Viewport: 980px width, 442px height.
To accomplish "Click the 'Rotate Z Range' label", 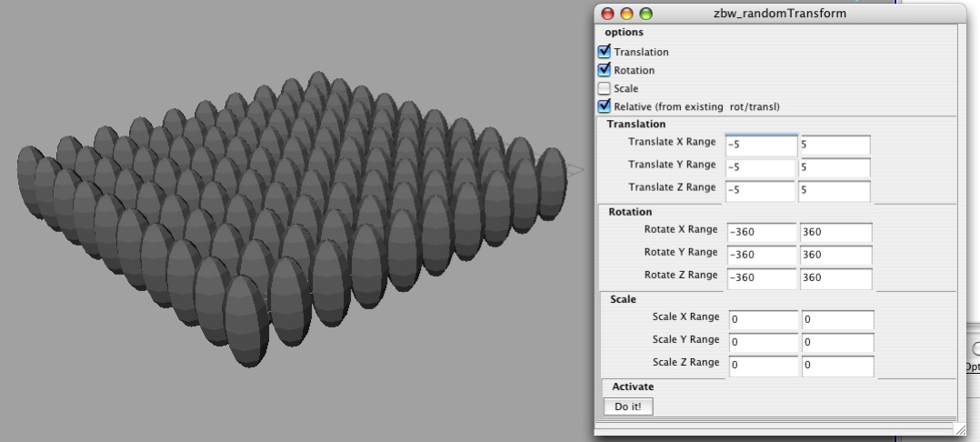I will (x=681, y=275).
